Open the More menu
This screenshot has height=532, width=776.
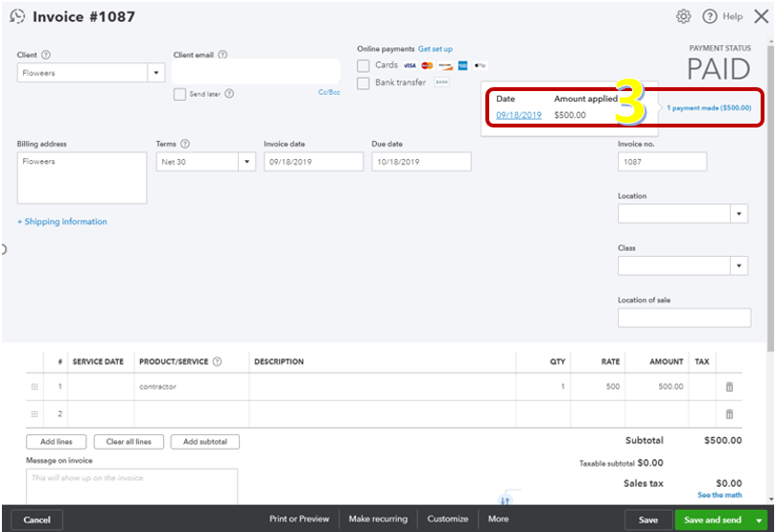(x=499, y=519)
